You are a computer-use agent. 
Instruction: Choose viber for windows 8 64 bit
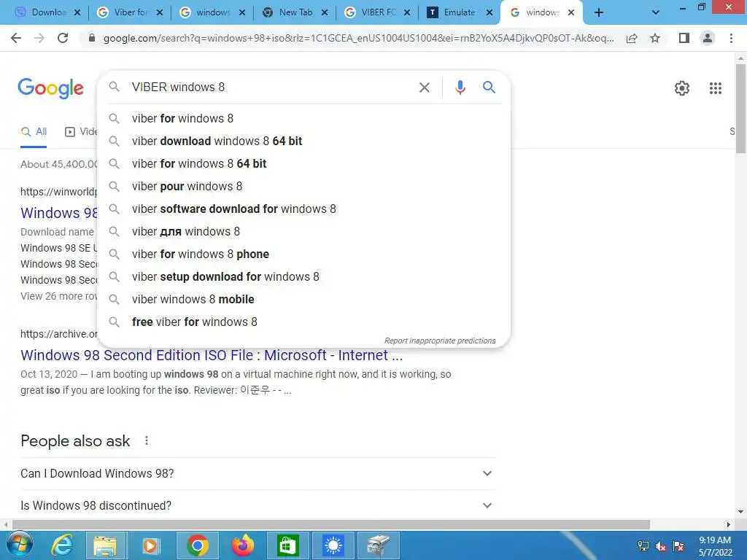click(303, 164)
